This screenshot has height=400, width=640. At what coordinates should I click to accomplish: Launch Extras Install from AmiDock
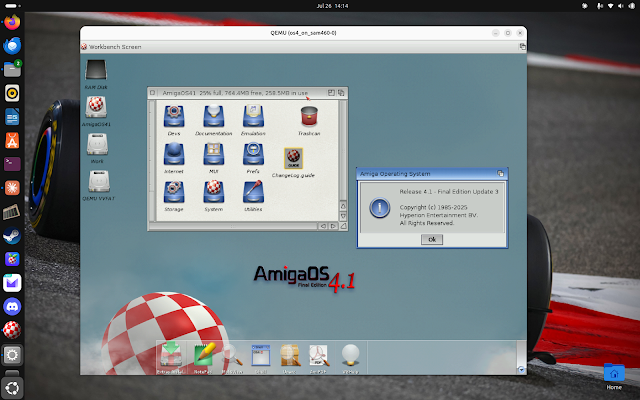pyautogui.click(x=171, y=355)
